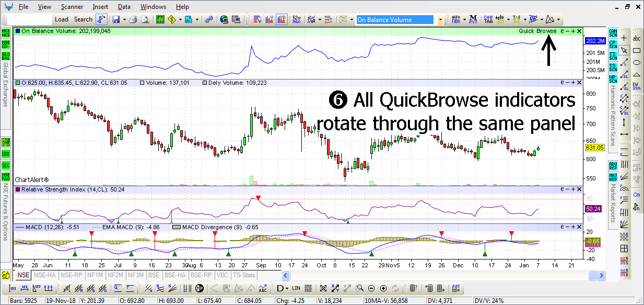This screenshot has width=644, height=305.
Task: Select the SEC sector icon
Action: pyautogui.click(x=6, y=165)
